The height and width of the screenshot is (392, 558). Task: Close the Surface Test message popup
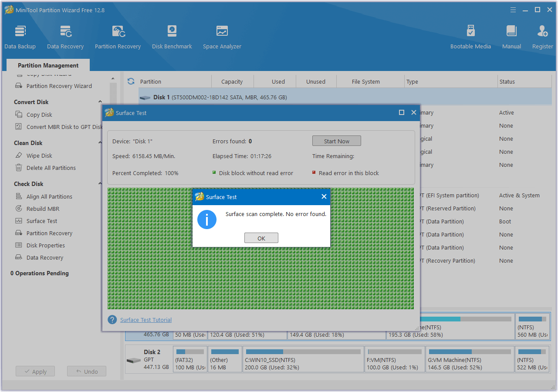point(324,197)
